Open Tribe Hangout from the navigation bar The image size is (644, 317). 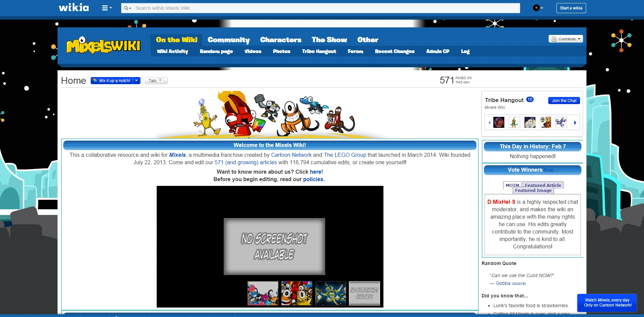point(319,51)
